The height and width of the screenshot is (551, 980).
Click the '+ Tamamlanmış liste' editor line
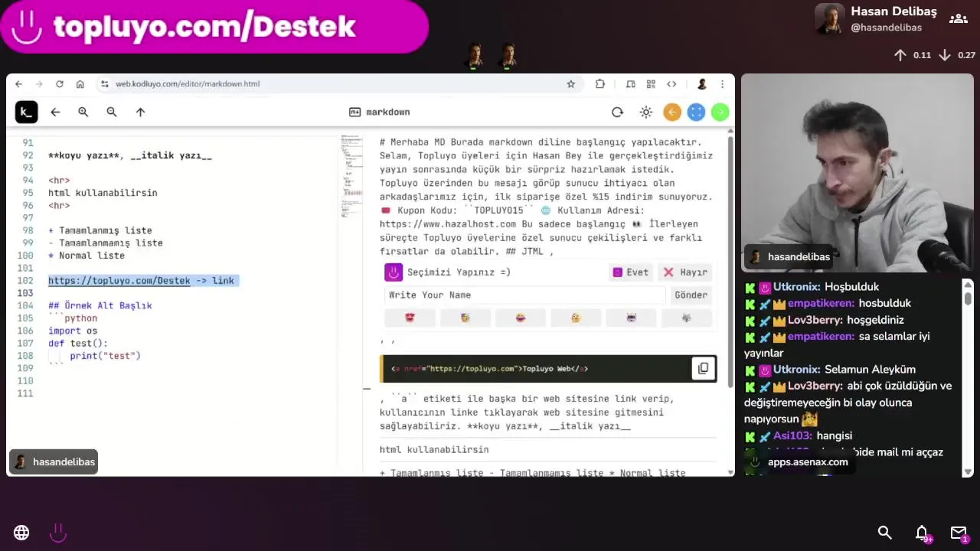click(100, 230)
